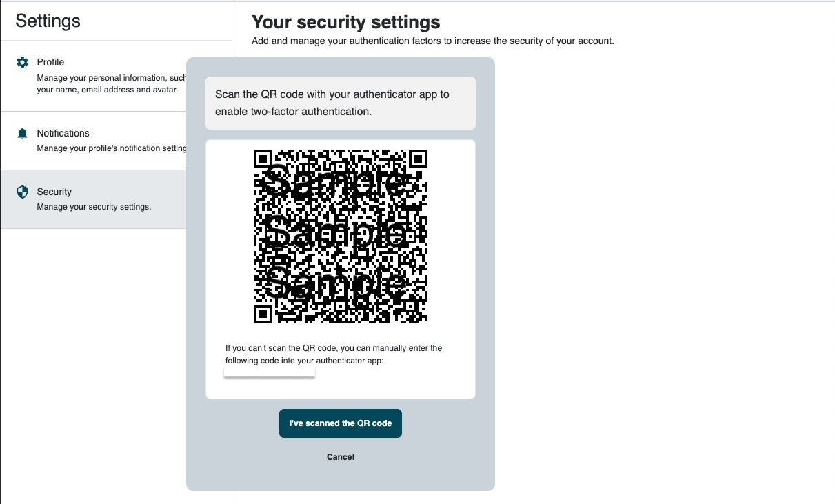This screenshot has height=504, width=835.
Task: Go to the Notifications settings section
Action: pyautogui.click(x=63, y=133)
